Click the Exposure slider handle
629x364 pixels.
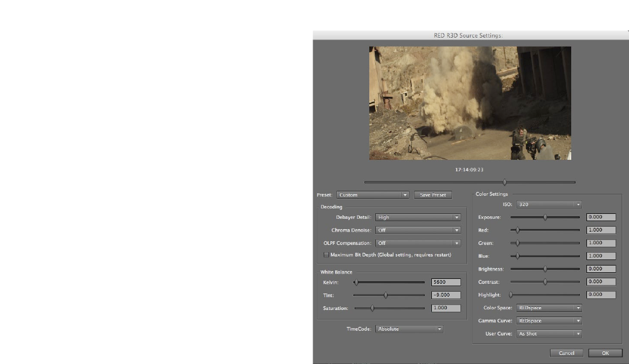pyautogui.click(x=545, y=217)
